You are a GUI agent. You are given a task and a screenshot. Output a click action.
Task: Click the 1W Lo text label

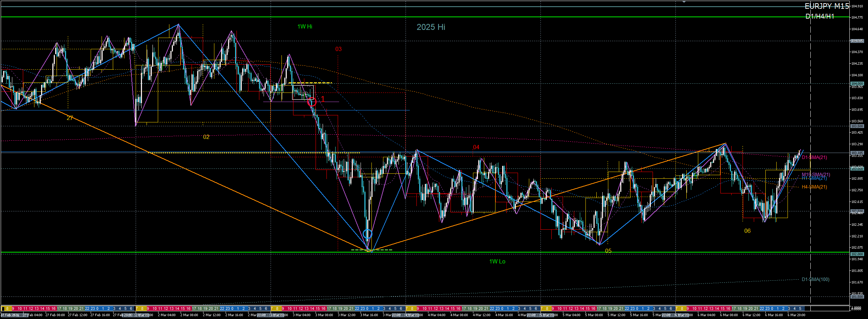(x=497, y=261)
